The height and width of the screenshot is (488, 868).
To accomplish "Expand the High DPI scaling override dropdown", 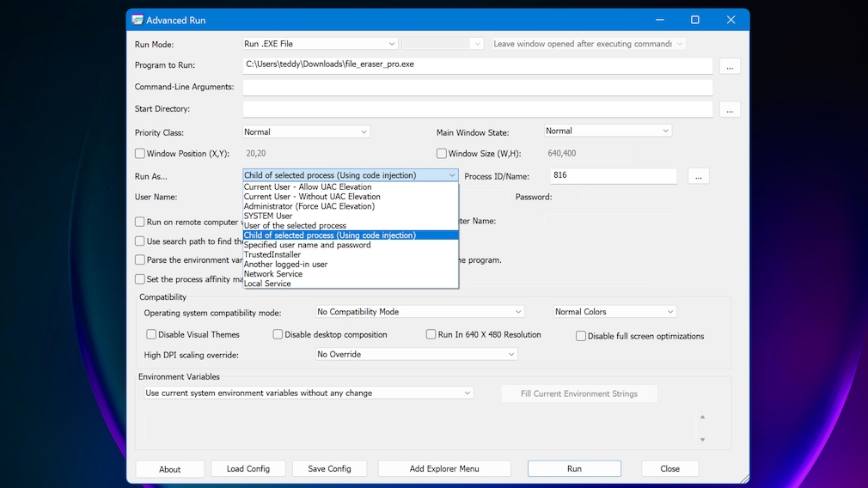I will [416, 354].
